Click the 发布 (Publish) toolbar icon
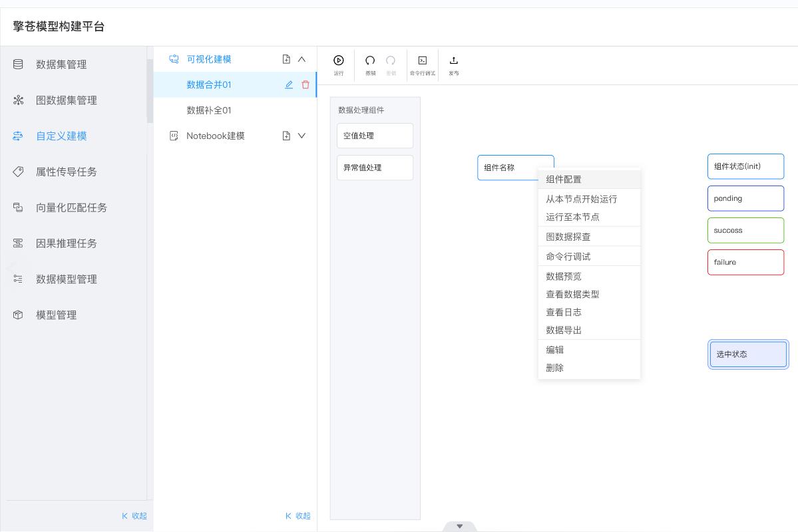Viewport: 798px width, 532px height. tap(453, 61)
